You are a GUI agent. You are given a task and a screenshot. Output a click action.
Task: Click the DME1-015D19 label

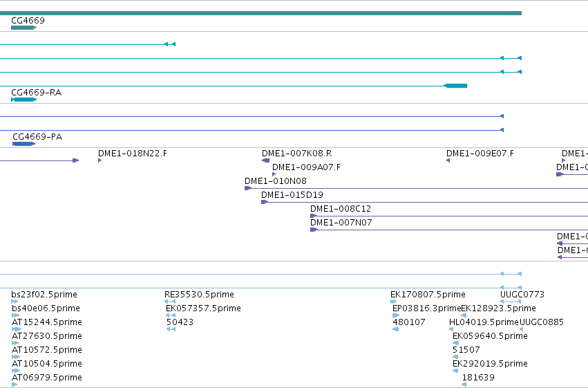(292, 195)
